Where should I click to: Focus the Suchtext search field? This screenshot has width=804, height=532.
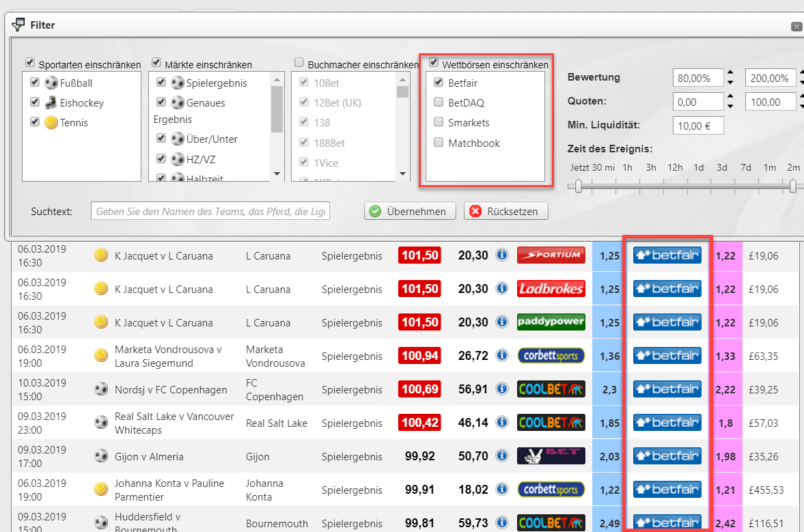pyautogui.click(x=210, y=211)
